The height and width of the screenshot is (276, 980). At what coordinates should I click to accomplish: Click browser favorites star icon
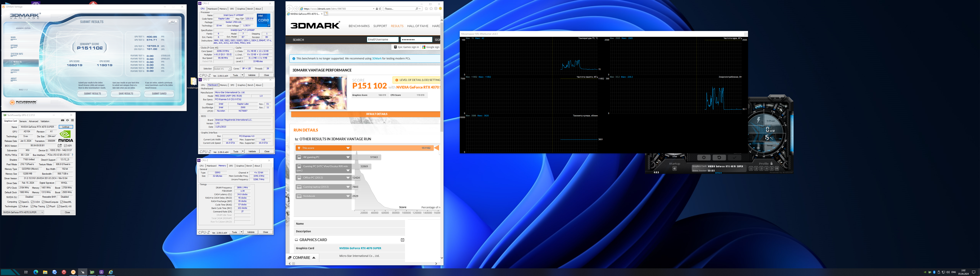pyautogui.click(x=431, y=8)
